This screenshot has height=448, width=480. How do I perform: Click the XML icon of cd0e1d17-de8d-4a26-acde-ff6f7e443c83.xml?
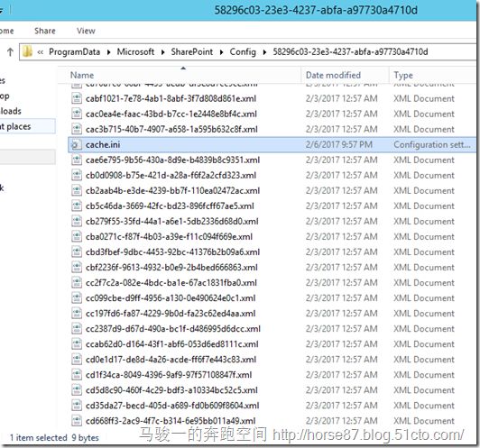[x=77, y=360]
